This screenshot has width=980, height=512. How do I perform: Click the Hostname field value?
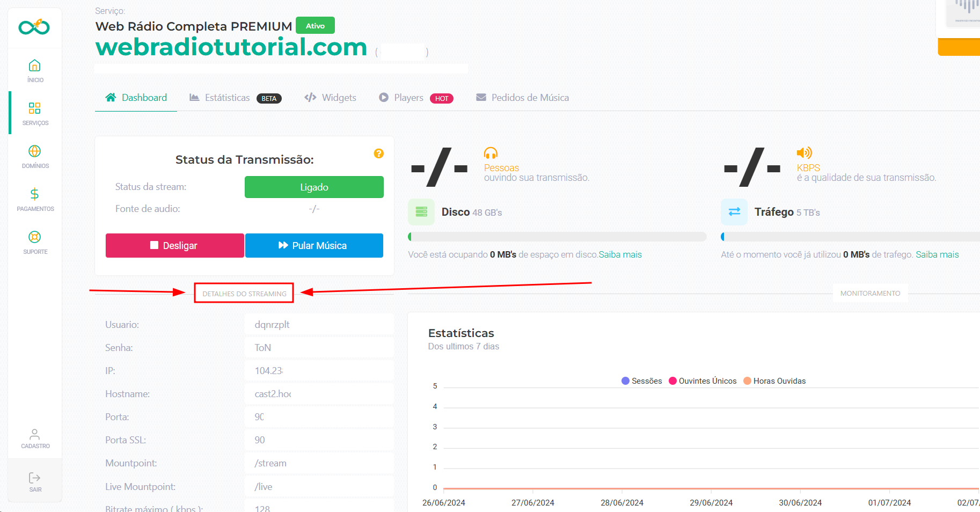point(319,394)
